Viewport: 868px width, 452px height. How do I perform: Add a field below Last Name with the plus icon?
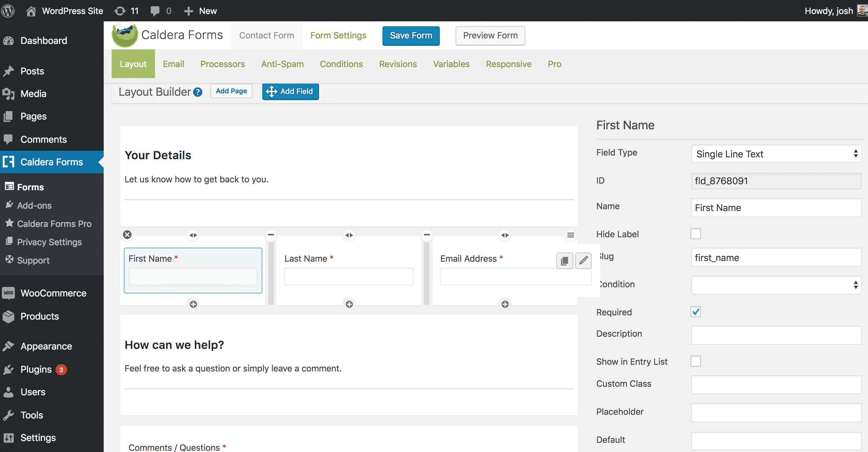(350, 304)
